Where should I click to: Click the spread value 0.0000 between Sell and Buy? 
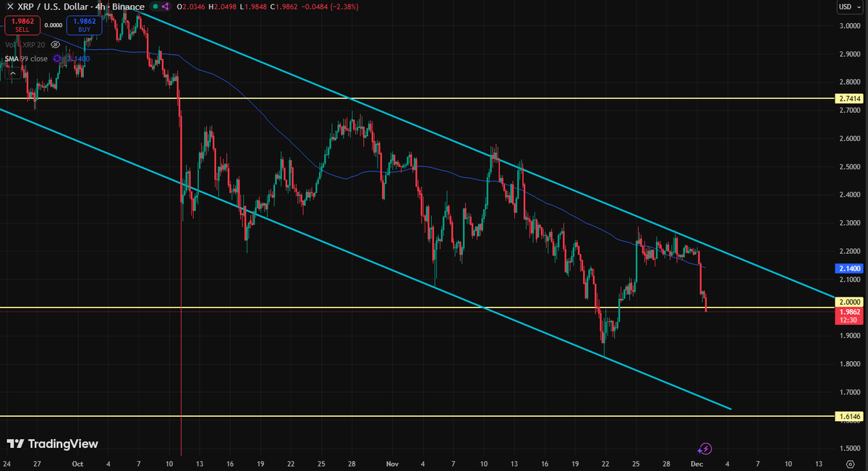click(x=54, y=25)
